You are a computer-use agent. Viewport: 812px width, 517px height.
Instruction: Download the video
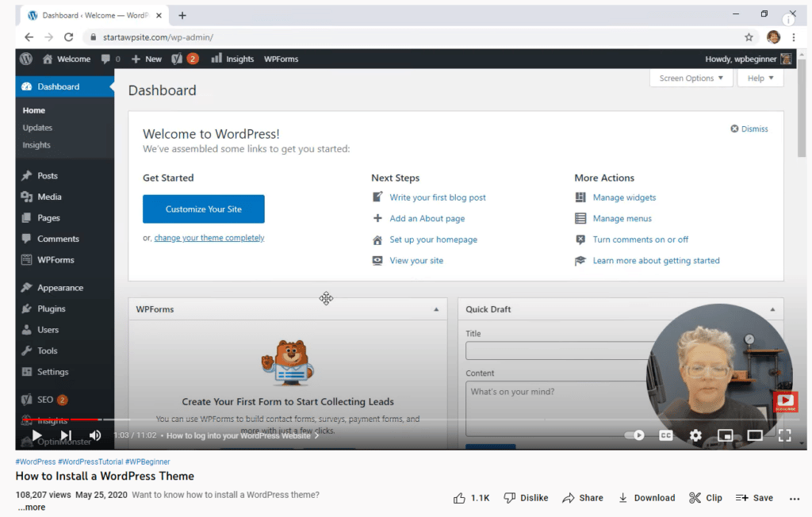tap(647, 498)
